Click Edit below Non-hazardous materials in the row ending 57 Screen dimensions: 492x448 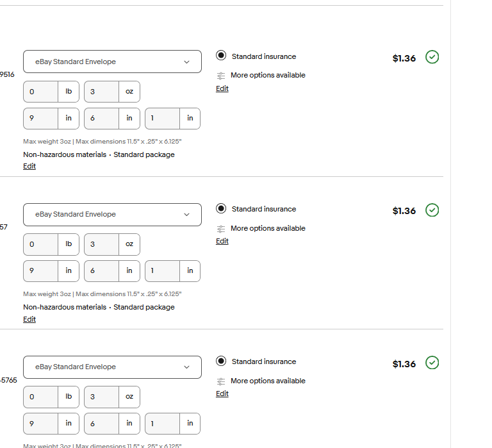pyautogui.click(x=29, y=319)
